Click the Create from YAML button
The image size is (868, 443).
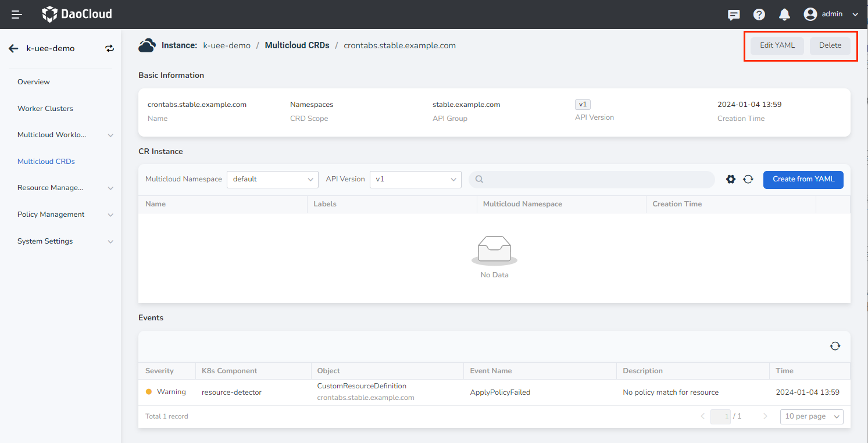coord(803,179)
